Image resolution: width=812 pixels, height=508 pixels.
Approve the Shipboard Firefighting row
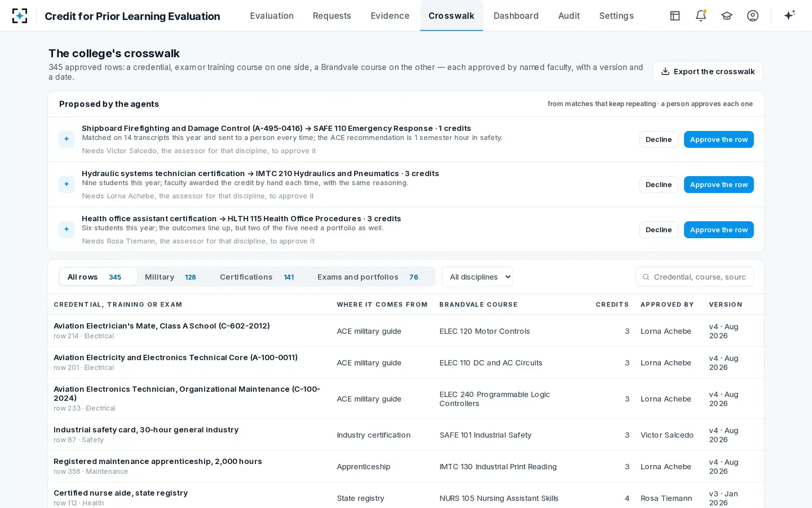718,139
